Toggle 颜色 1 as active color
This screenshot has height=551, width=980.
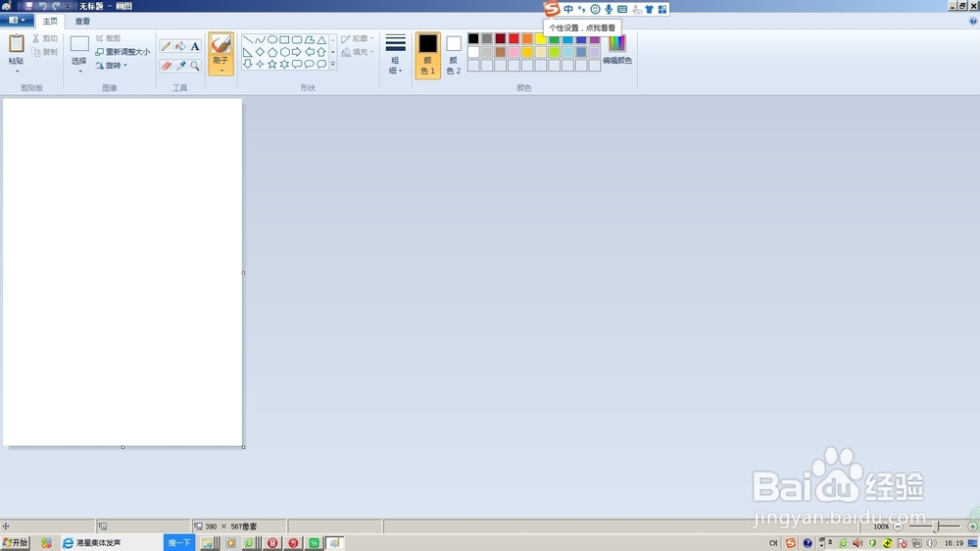[x=428, y=55]
